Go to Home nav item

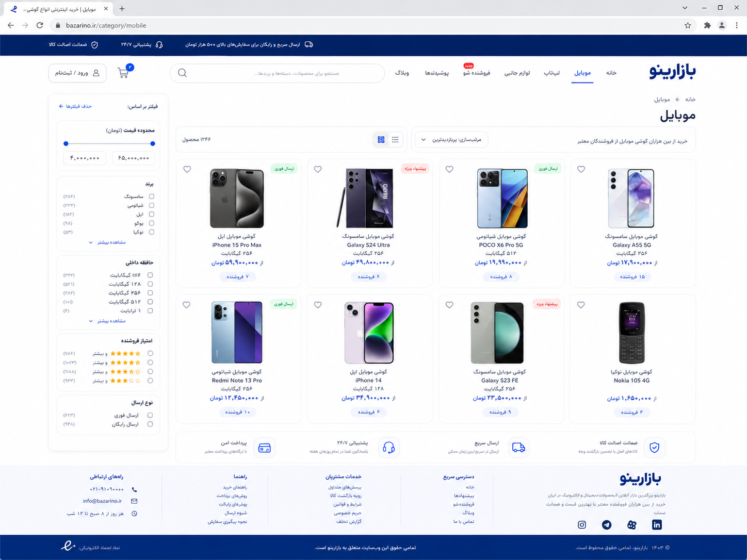tap(611, 73)
